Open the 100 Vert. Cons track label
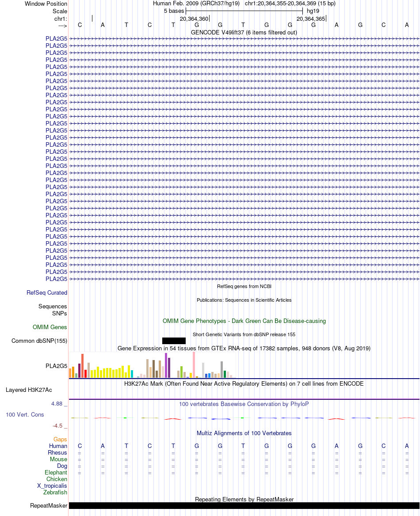 (25, 415)
